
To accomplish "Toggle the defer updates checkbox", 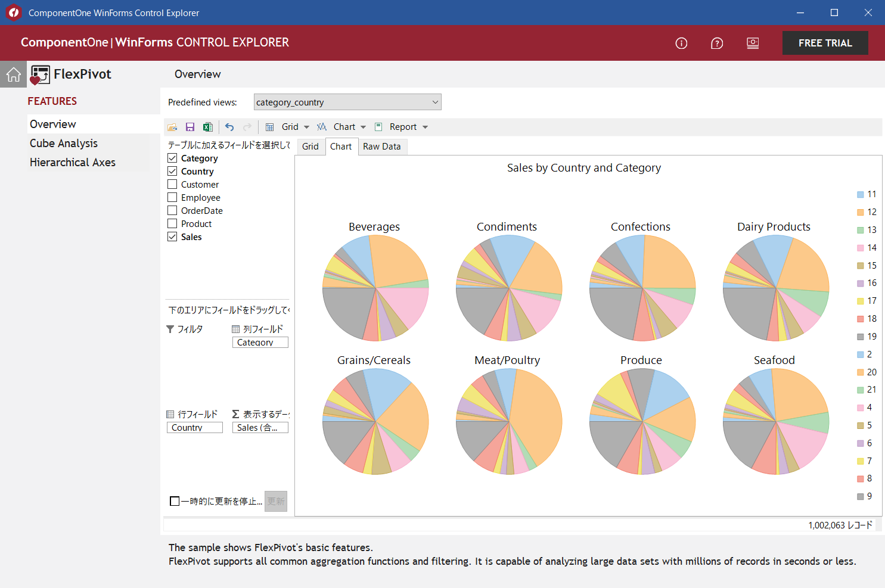I will 175,501.
